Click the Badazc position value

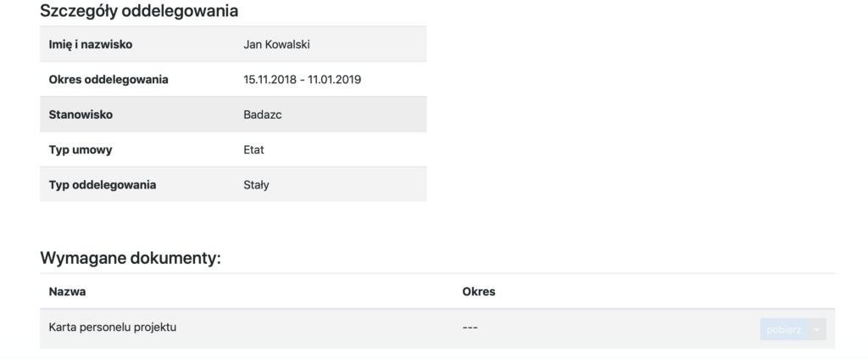[262, 115]
